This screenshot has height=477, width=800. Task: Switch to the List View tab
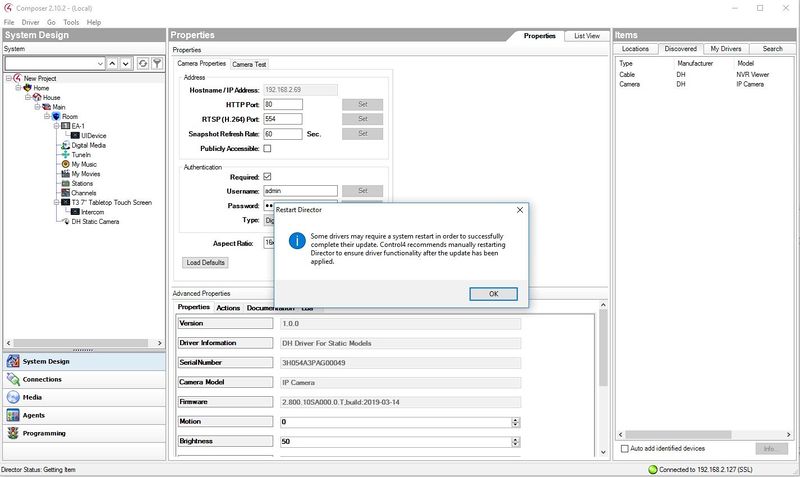587,36
